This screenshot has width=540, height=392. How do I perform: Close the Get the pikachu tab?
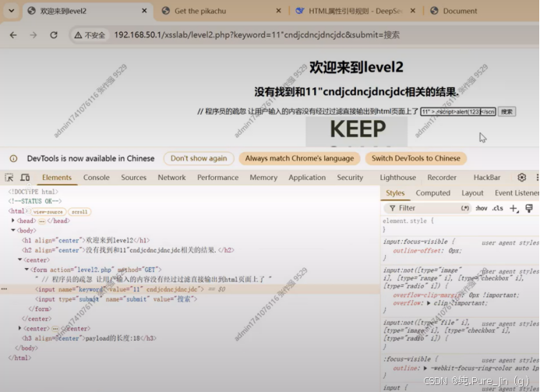[x=279, y=11]
